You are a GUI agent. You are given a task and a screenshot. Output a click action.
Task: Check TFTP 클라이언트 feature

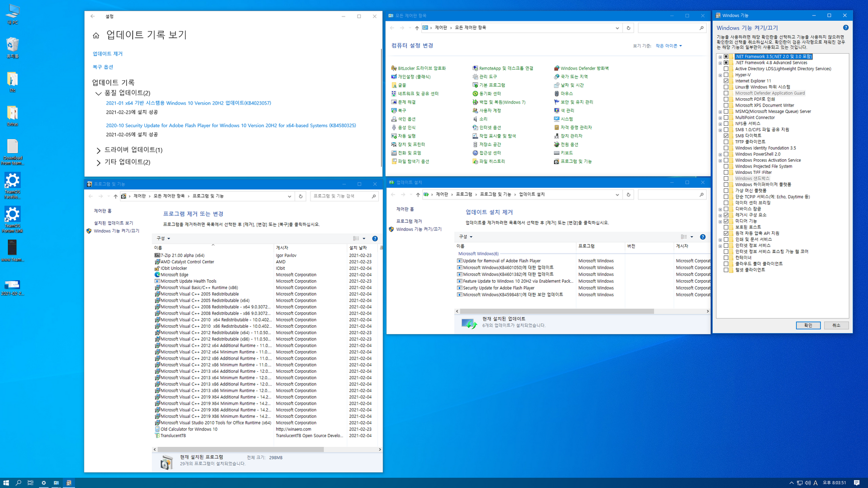click(x=726, y=142)
